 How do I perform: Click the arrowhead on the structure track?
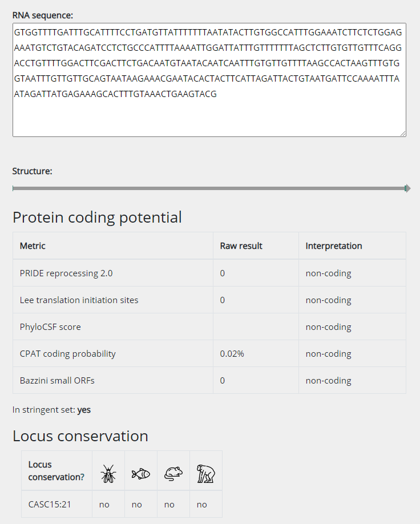pos(406,187)
